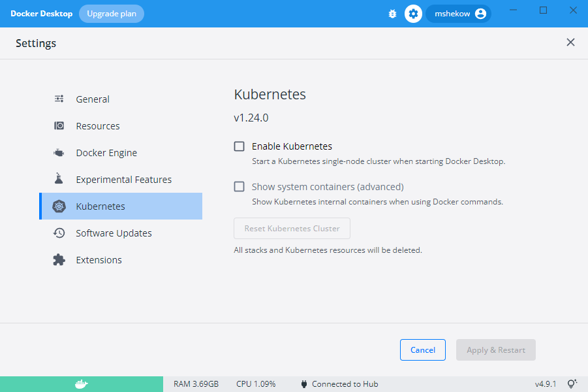The image size is (588, 392).
Task: Click the Docker Desktop title text
Action: [41, 14]
